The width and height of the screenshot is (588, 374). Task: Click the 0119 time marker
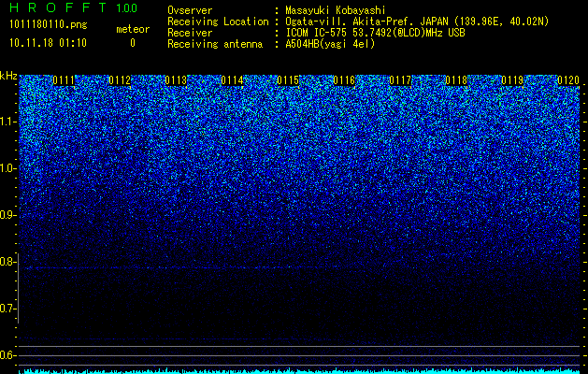512,80
